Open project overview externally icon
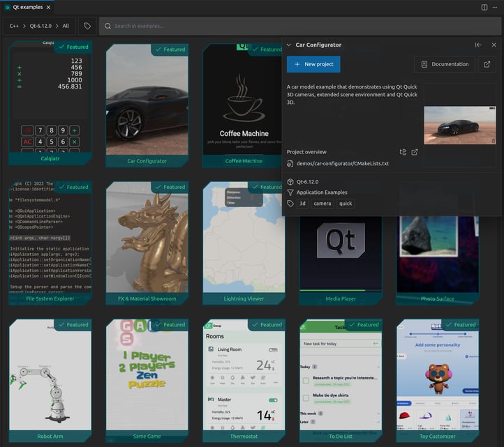 click(415, 152)
